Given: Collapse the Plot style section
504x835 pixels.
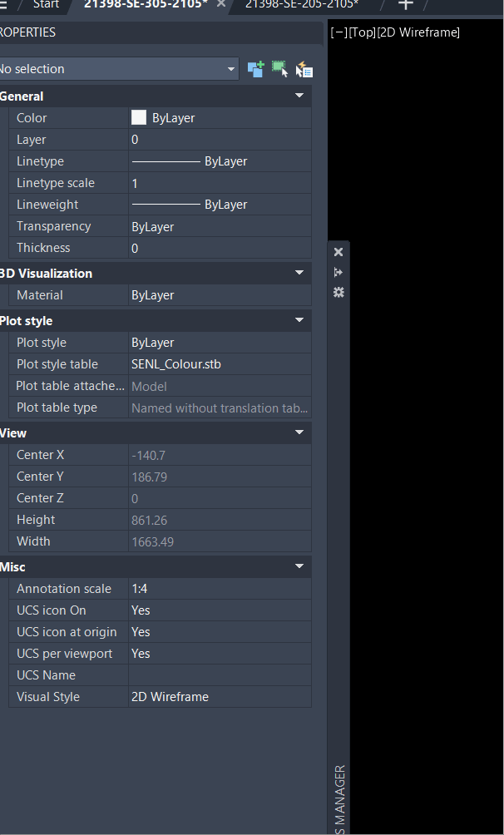Looking at the screenshot, I should pyautogui.click(x=299, y=320).
